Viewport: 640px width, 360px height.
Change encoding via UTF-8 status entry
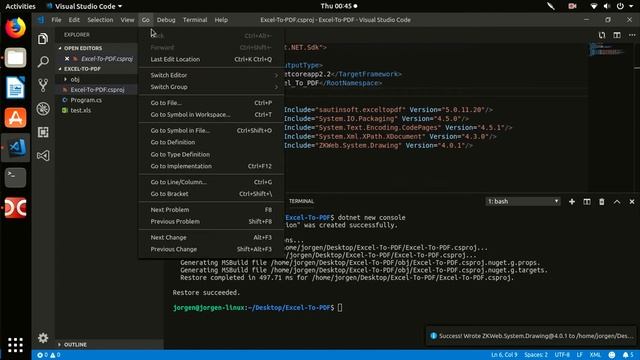[562, 355]
